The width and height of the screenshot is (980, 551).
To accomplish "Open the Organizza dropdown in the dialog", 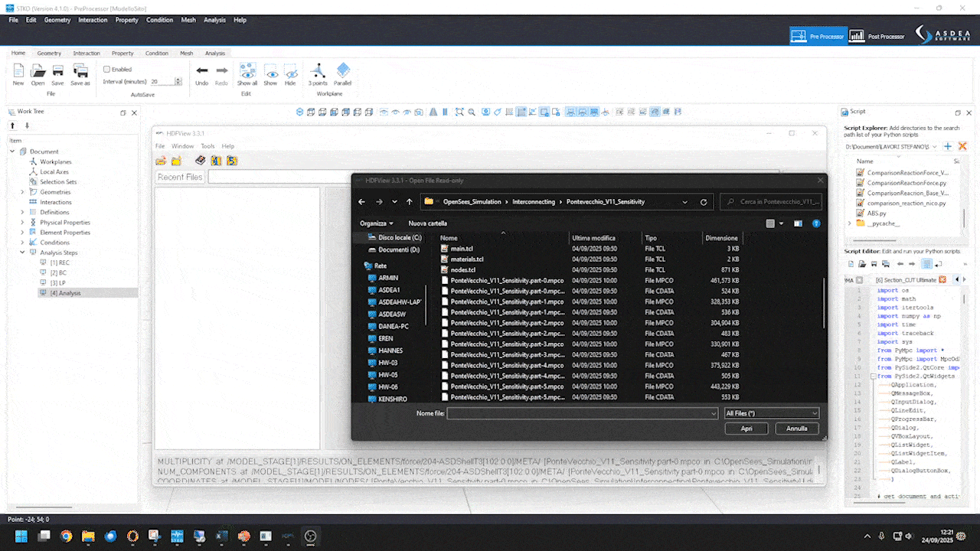I will point(377,223).
